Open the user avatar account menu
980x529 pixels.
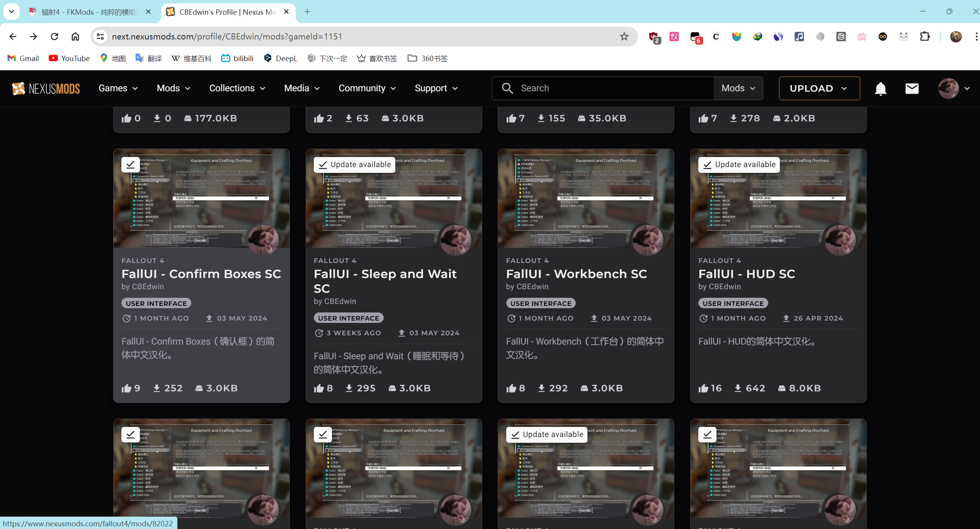pos(954,89)
